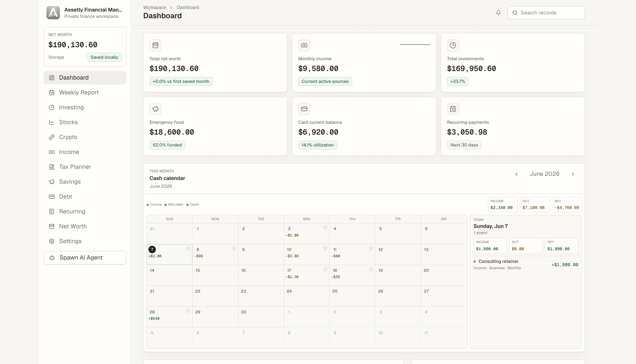Open the Debt section

click(x=85, y=197)
